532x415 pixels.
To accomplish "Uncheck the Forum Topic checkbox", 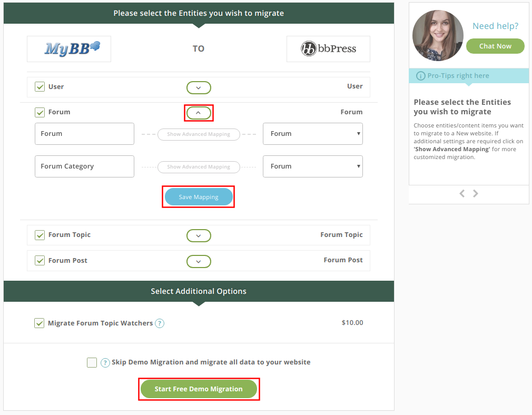I will [x=40, y=235].
